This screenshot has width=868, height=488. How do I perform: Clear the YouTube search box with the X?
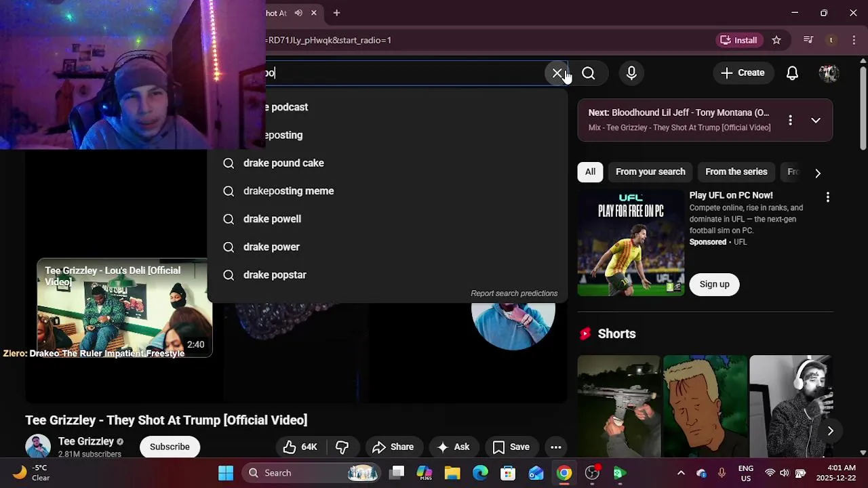click(557, 73)
